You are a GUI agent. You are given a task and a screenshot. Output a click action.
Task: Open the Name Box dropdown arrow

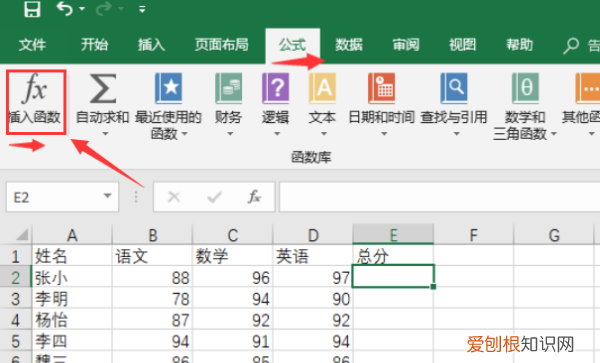[108, 196]
